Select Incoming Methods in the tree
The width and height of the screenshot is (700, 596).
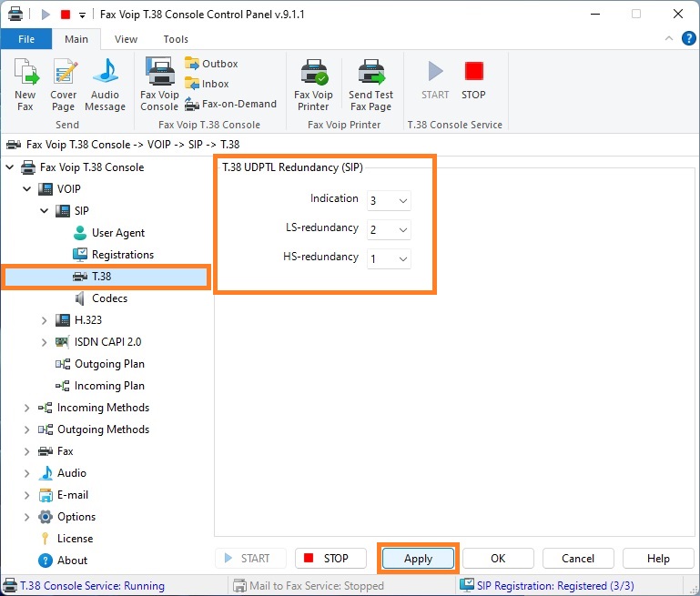[x=94, y=408]
